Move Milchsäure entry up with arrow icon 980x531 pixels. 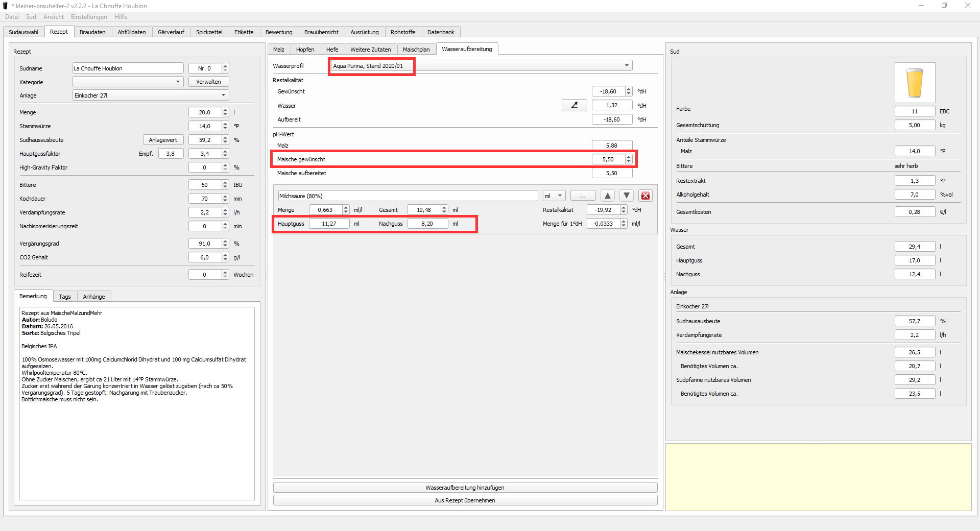pos(607,196)
